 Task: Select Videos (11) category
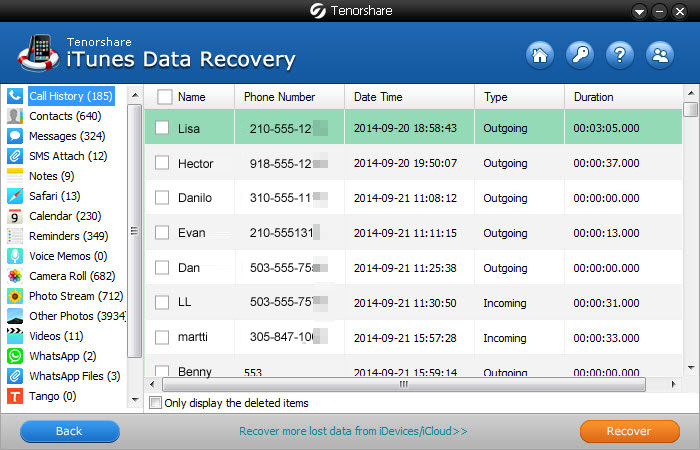[56, 336]
